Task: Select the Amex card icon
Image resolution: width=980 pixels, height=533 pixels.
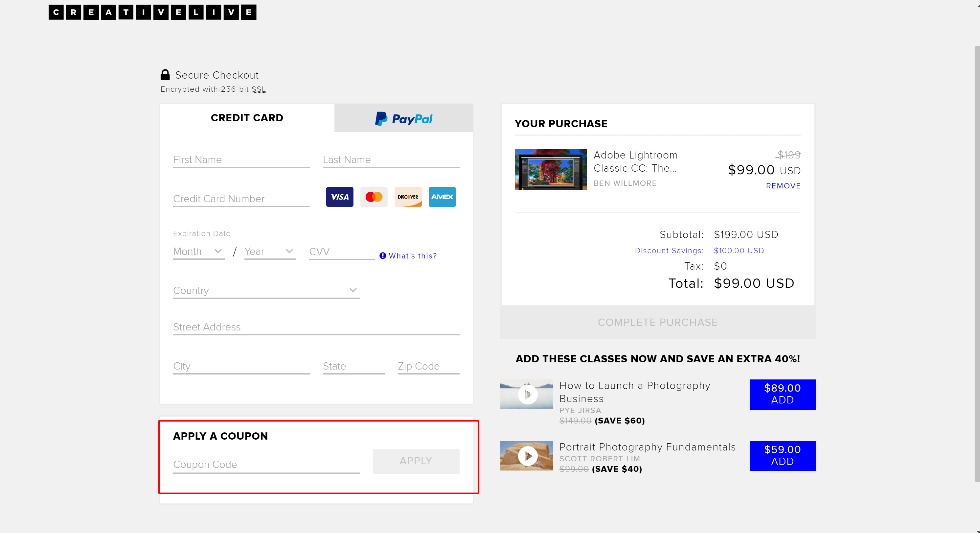Action: [x=442, y=197]
